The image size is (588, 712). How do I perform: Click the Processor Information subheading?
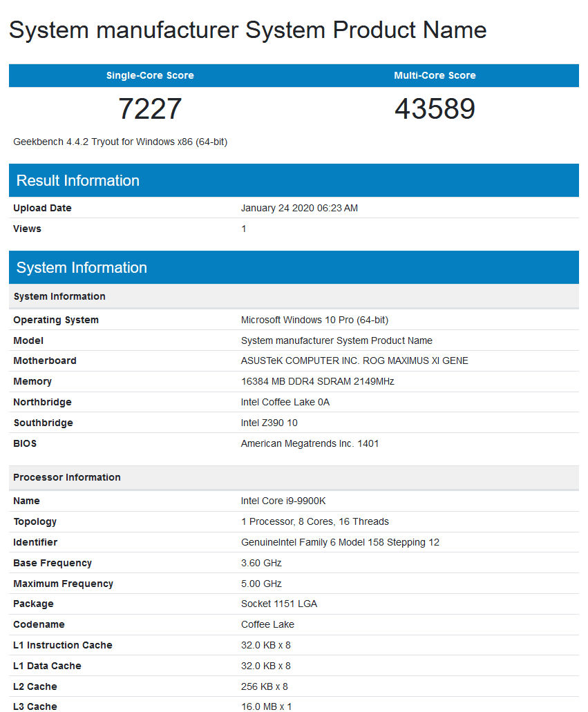coord(294,477)
